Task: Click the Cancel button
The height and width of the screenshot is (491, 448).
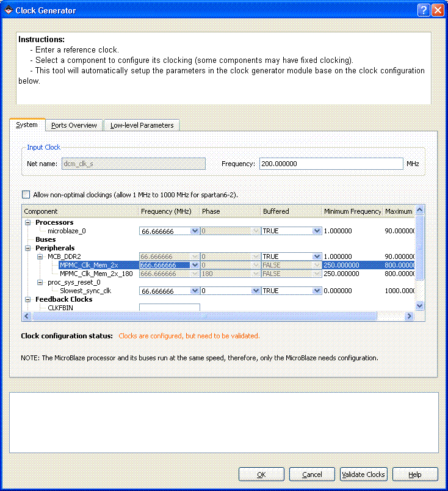Action: pyautogui.click(x=312, y=475)
